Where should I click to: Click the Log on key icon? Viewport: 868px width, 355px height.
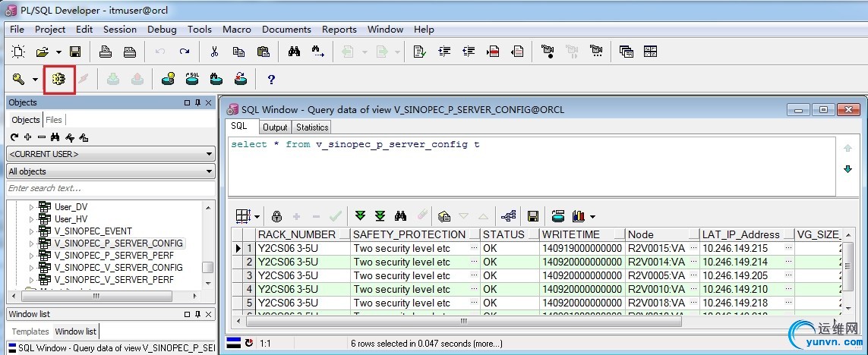(x=18, y=80)
